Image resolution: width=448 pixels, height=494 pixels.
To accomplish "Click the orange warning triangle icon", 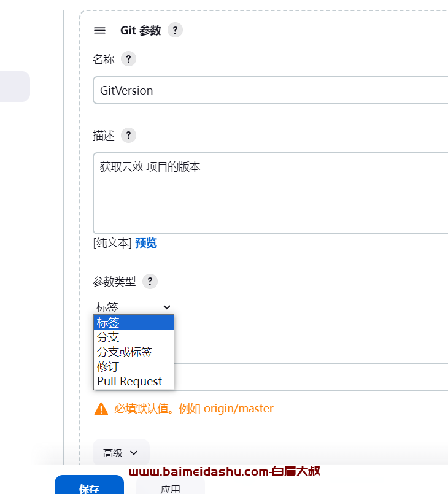I will tap(101, 409).
